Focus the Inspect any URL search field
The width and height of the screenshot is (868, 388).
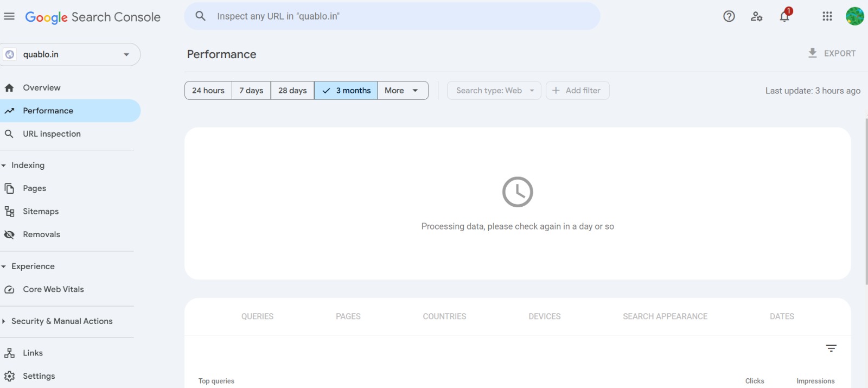[x=392, y=16]
